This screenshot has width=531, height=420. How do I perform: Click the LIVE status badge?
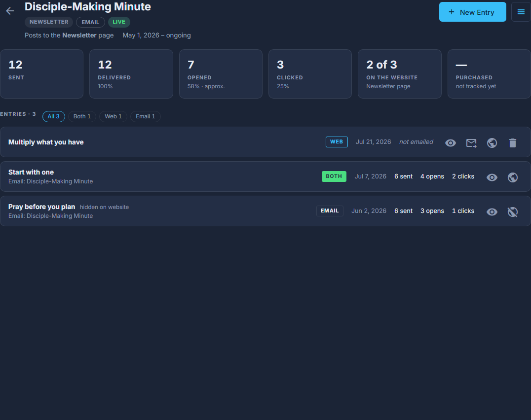point(119,22)
